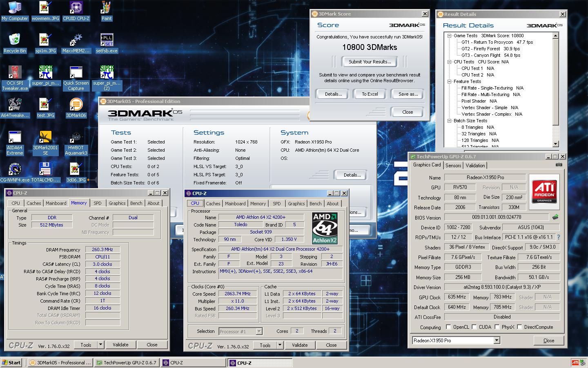Enable the CUDA checkbox in GPU-Z
588x368 pixels.
[x=474, y=327]
